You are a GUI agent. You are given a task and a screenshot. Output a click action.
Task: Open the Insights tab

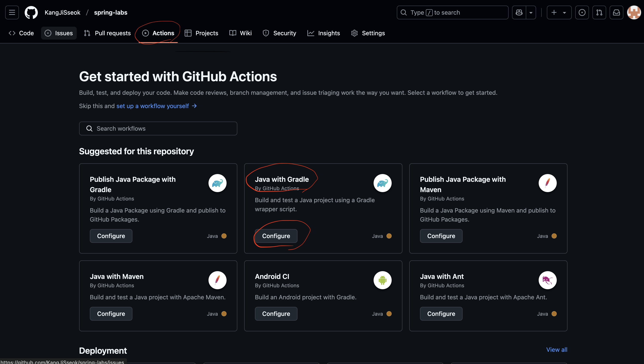click(324, 33)
